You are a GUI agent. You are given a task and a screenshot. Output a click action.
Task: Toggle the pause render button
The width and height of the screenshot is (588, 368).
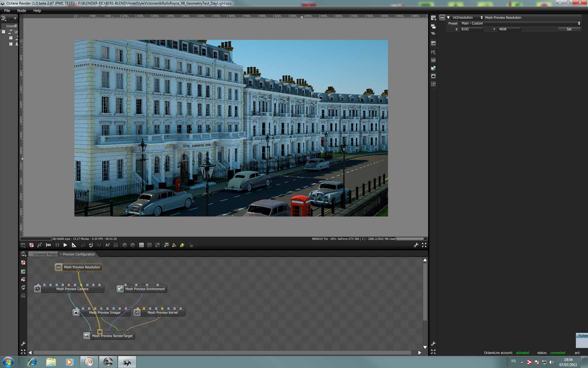pyautogui.click(x=57, y=245)
